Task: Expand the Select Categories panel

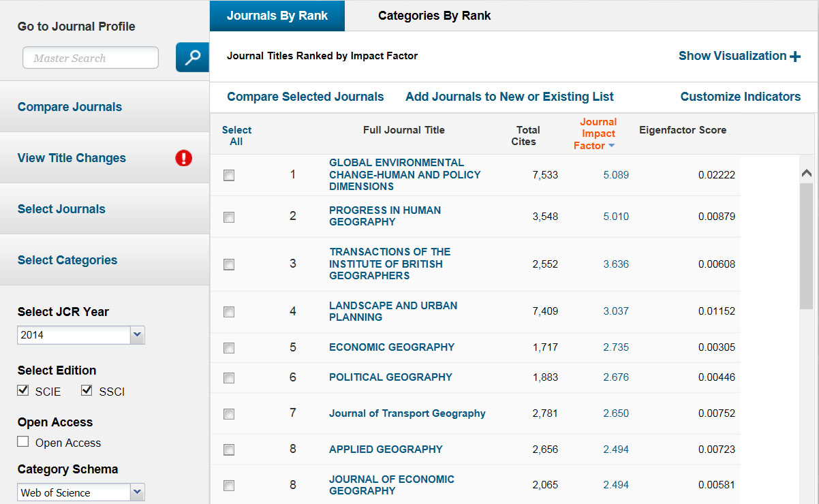Action: tap(67, 260)
